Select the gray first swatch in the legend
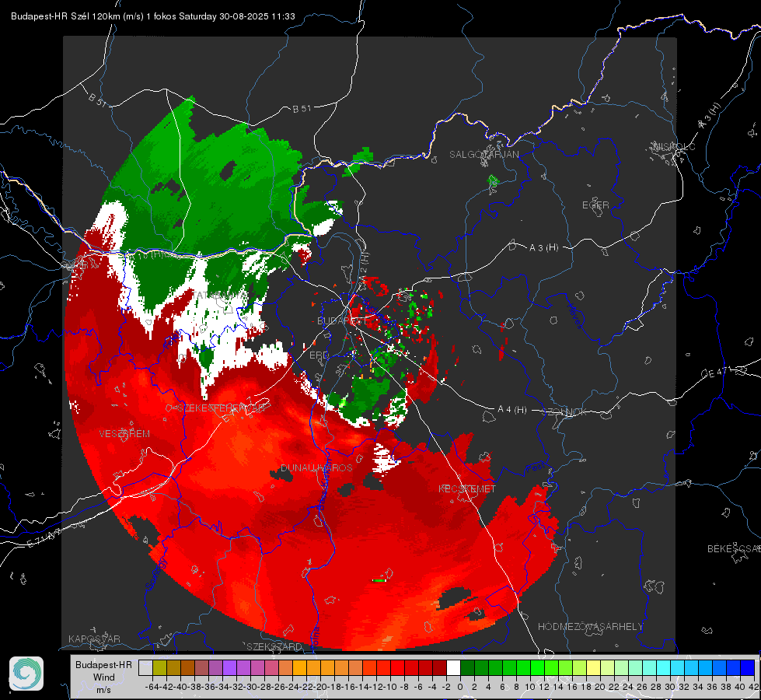 (x=145, y=668)
